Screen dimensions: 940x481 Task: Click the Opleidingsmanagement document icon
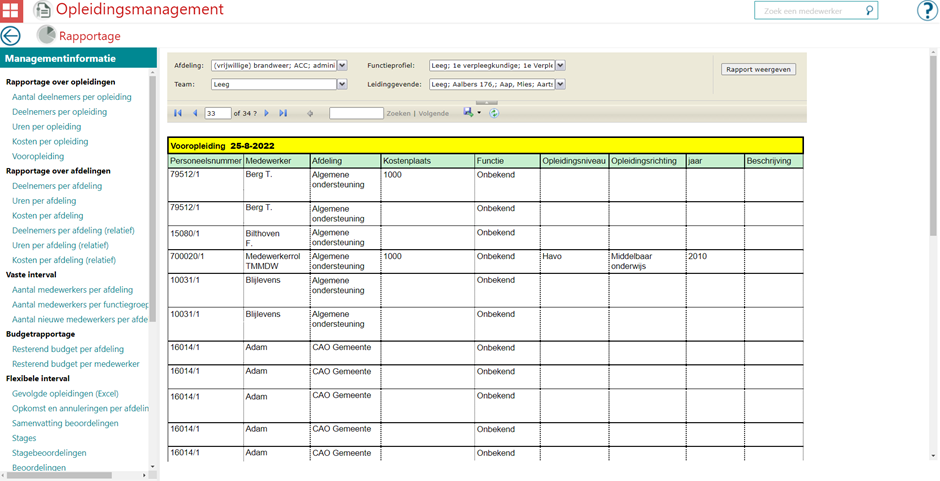pos(42,10)
